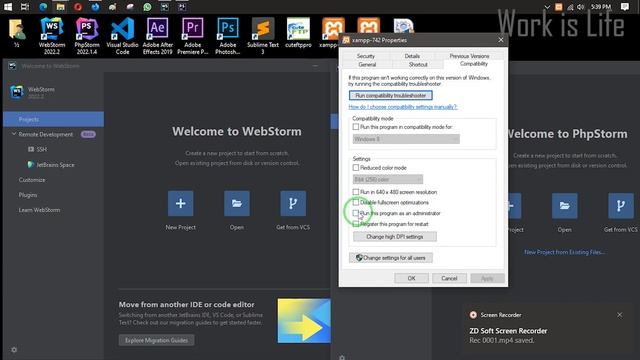Screen dimensions: 640x360
Task: Open the Adobe Photoshop desktop shortcut
Action: coord(228,36)
